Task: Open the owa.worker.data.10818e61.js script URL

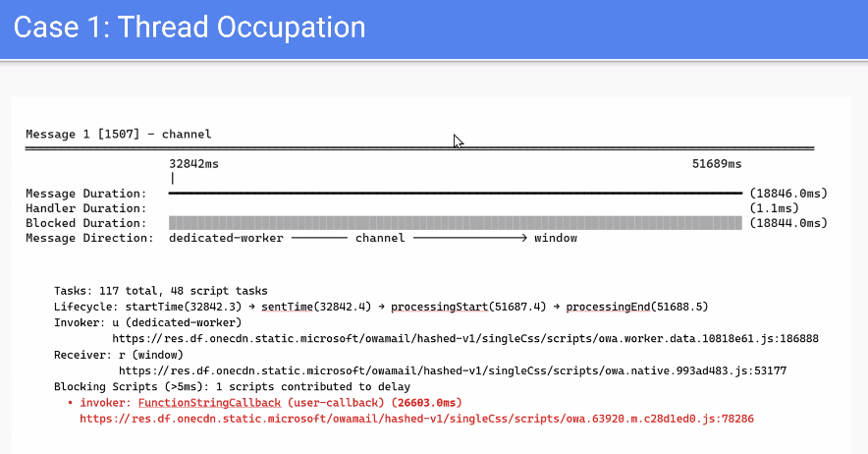Action: [465, 338]
